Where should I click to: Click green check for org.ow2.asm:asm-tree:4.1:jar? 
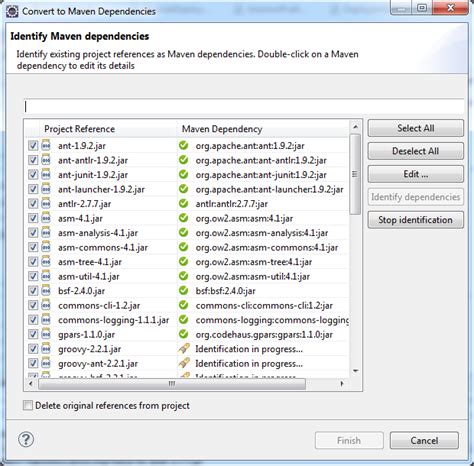click(x=183, y=261)
